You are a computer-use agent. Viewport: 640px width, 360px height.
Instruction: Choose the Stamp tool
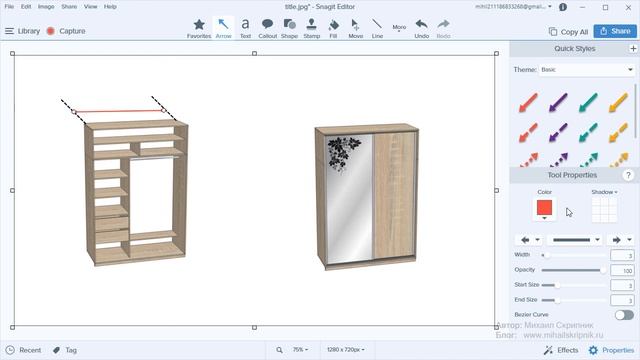click(311, 28)
